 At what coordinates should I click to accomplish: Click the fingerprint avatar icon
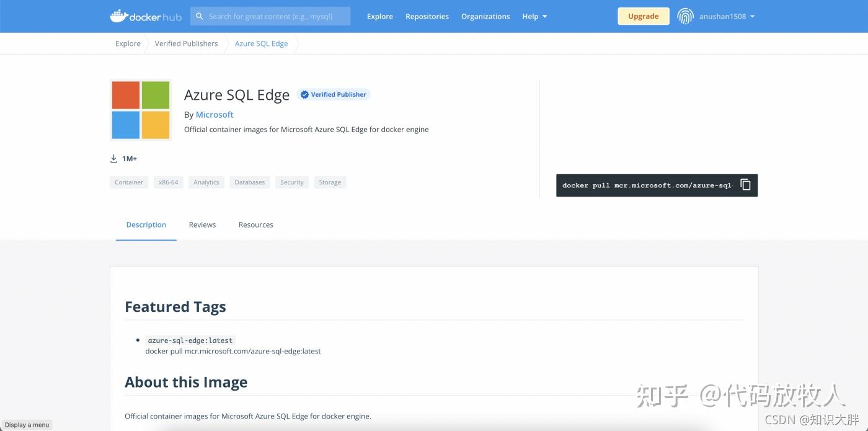pyautogui.click(x=685, y=16)
